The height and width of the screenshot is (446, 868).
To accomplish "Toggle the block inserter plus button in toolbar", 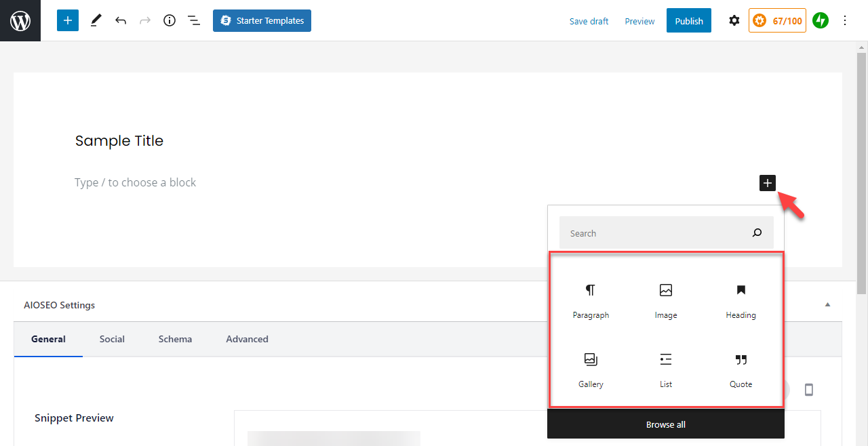I will pyautogui.click(x=68, y=20).
